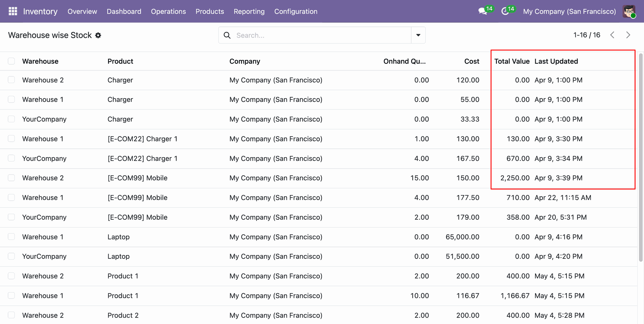Open the Product 2 row
Viewport: 644px width, 324px height.
tap(319, 315)
